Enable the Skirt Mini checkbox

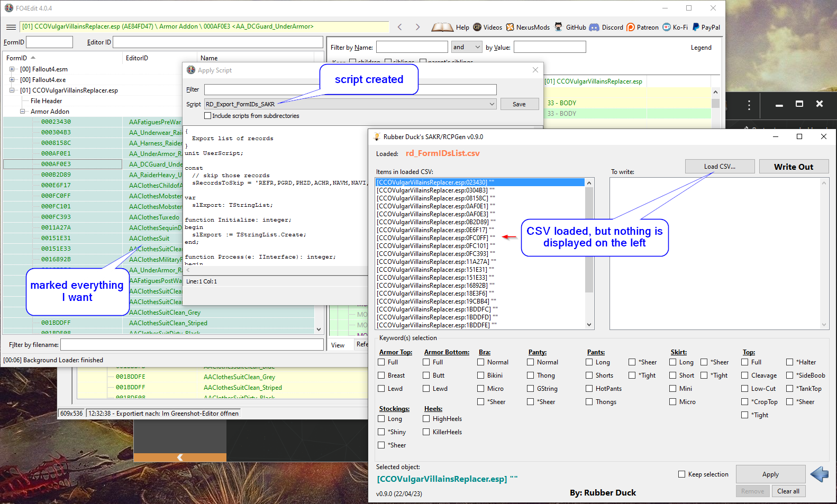point(672,389)
